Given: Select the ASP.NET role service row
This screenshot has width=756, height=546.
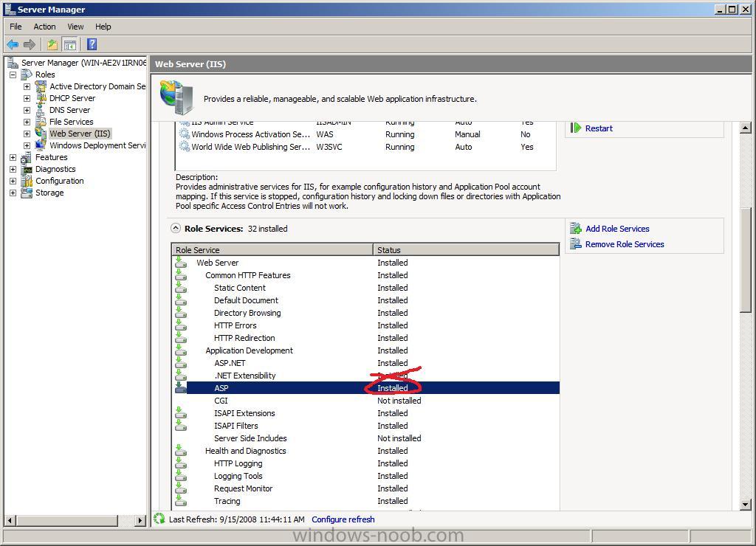Looking at the screenshot, I should tap(367, 362).
